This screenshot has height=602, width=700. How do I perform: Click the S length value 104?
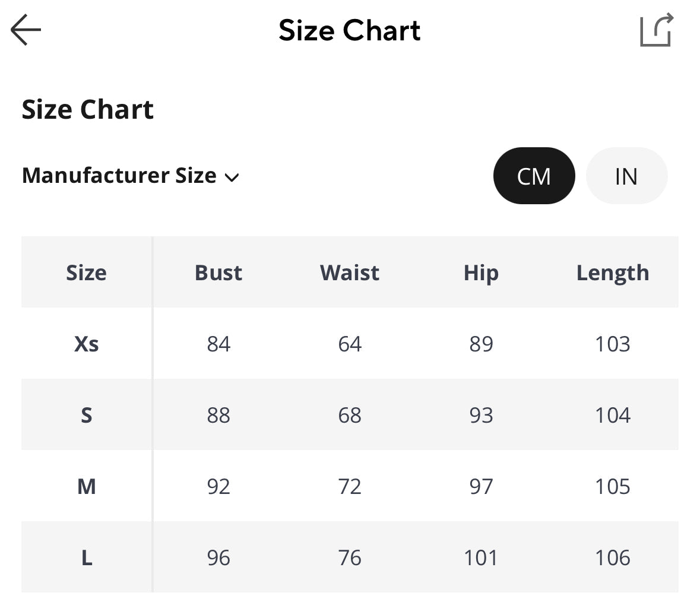click(x=613, y=415)
